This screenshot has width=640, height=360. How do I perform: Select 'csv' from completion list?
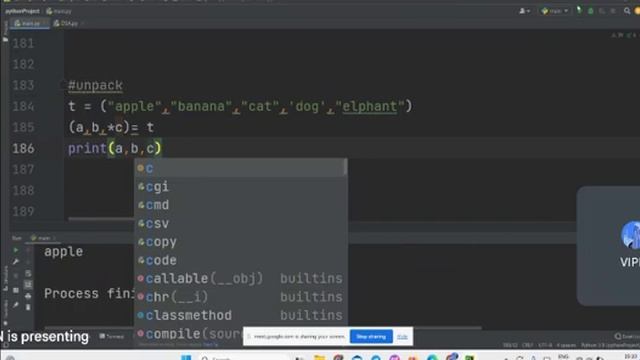coord(240,223)
